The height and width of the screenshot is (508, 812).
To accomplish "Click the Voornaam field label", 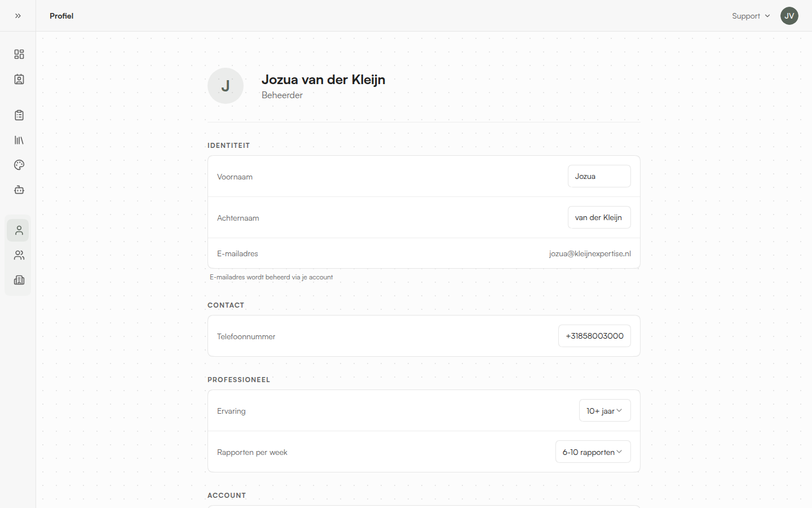I will (x=235, y=177).
